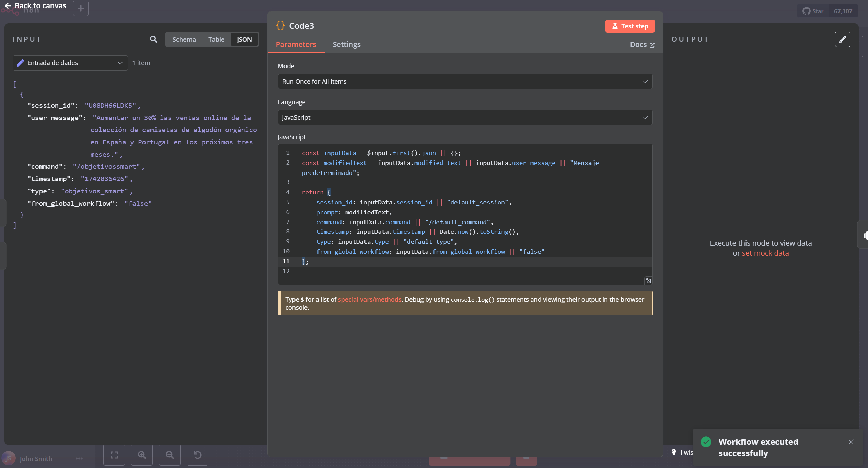
Task: Select the JSON input view
Action: point(244,39)
